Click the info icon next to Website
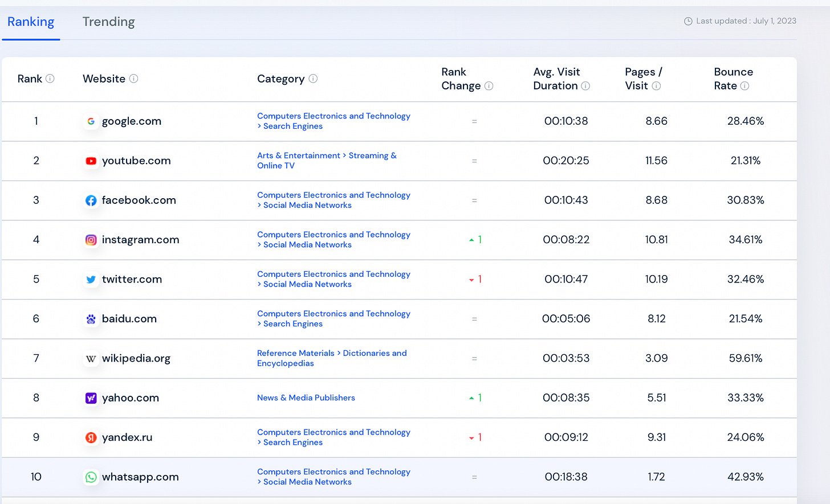The width and height of the screenshot is (830, 504). tap(133, 79)
